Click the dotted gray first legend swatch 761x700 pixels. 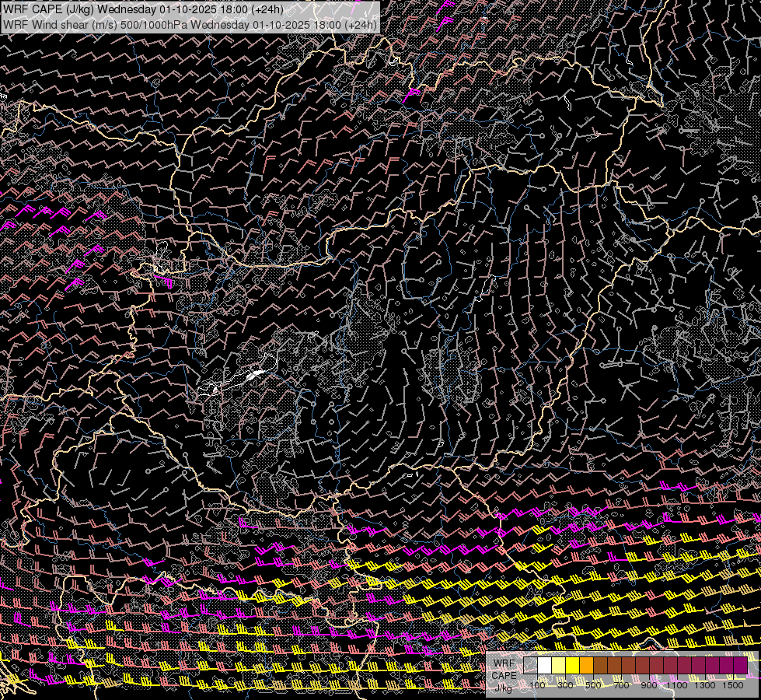(x=531, y=665)
